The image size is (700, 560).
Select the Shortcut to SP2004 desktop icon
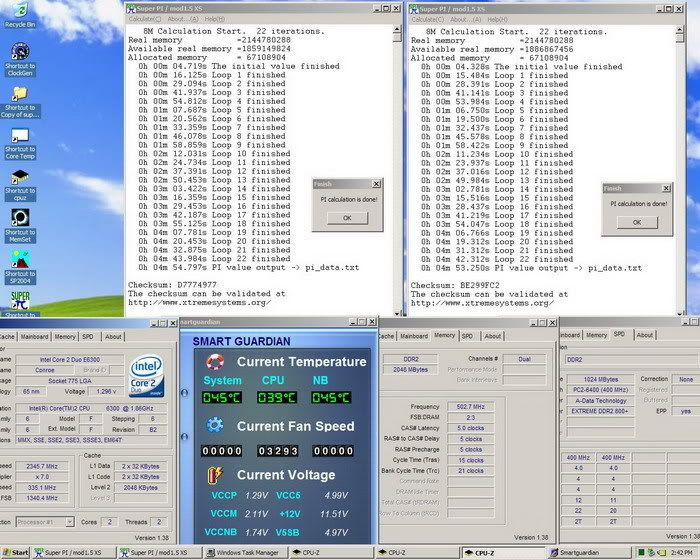[20, 267]
